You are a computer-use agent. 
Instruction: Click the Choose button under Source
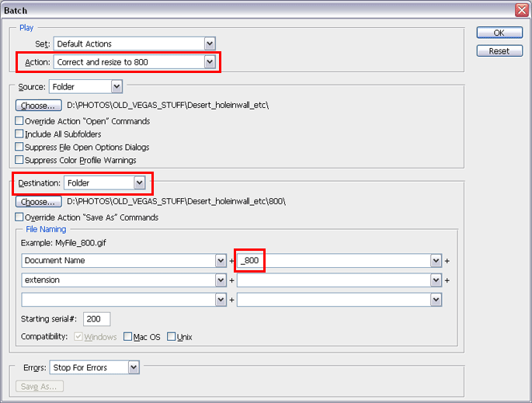coord(38,105)
